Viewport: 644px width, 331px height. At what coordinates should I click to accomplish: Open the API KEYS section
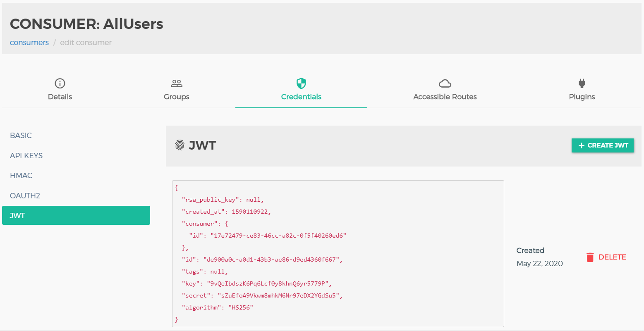tap(26, 155)
